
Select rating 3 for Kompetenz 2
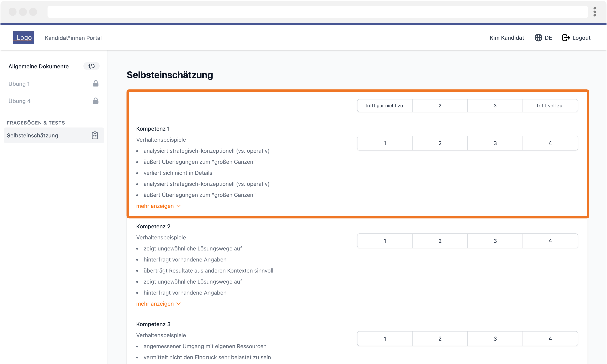point(495,241)
